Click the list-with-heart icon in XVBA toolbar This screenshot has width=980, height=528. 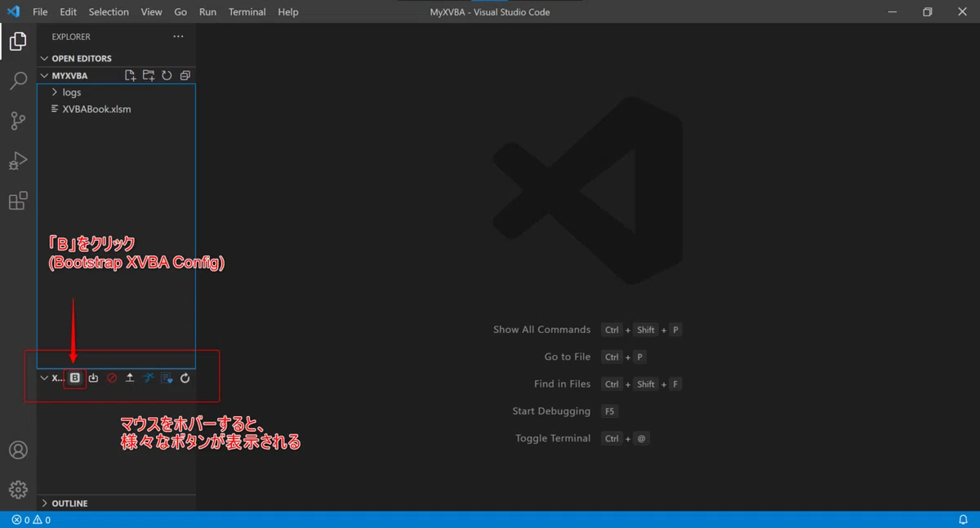167,378
